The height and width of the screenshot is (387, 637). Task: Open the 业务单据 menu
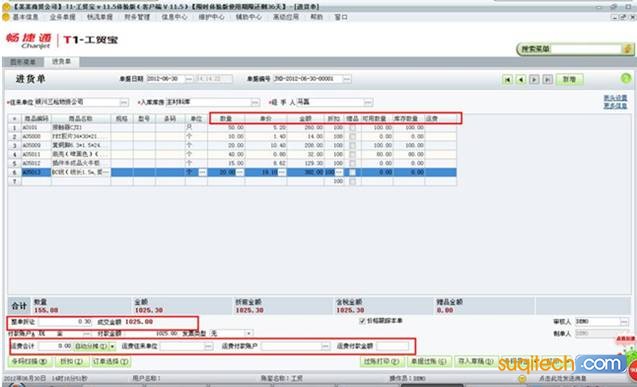pos(63,17)
